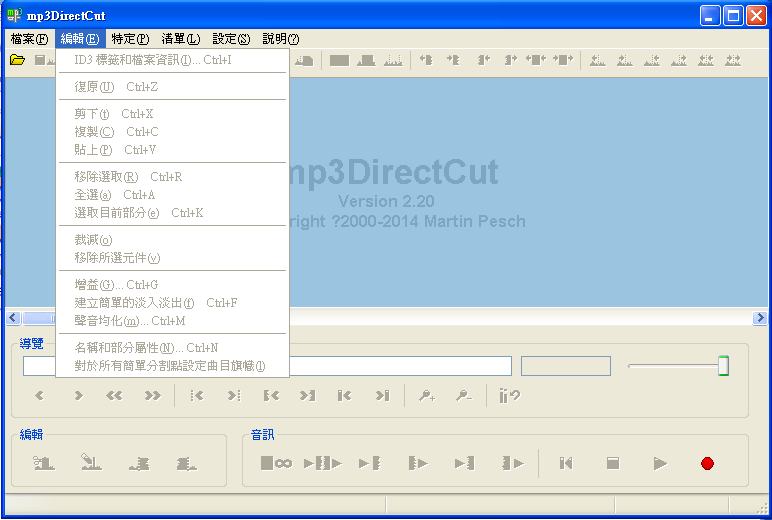This screenshot has width=772, height=520.
Task: Click the icon right of the zoom out magnifier
Action: (510, 395)
